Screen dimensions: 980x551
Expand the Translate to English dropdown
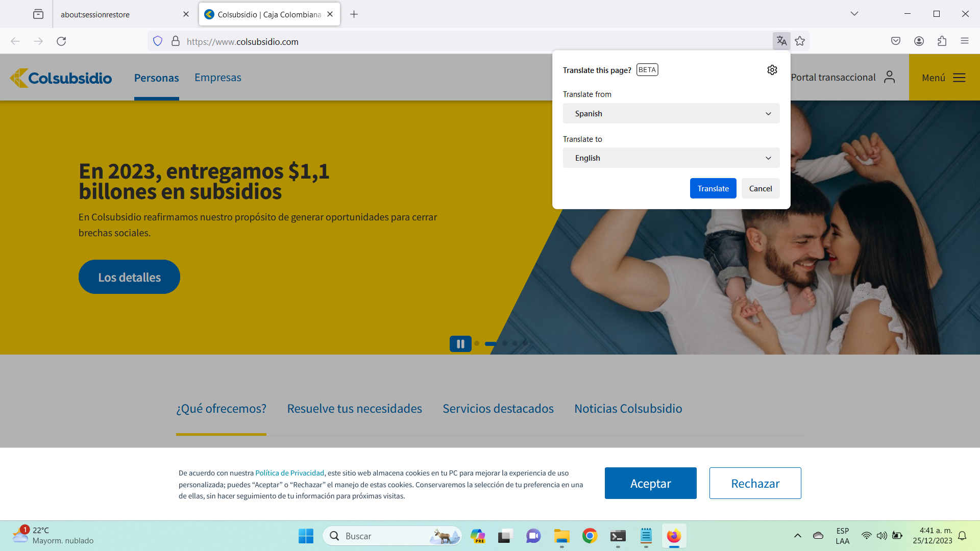(x=671, y=158)
